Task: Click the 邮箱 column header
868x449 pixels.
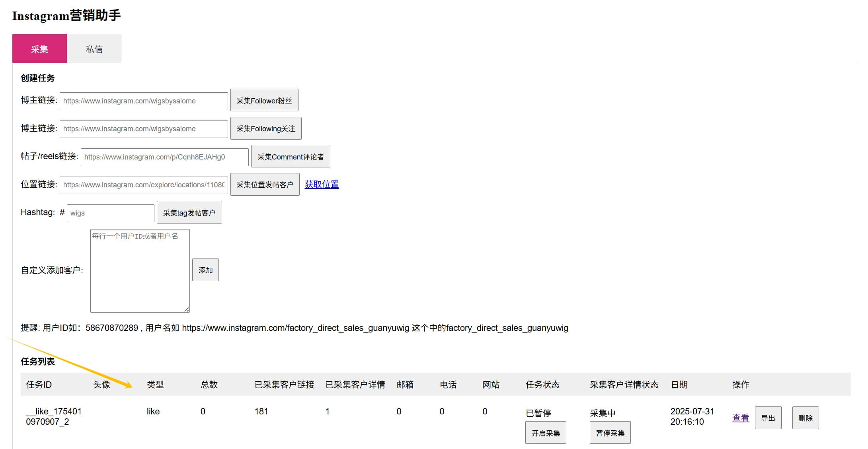Action: pos(405,385)
